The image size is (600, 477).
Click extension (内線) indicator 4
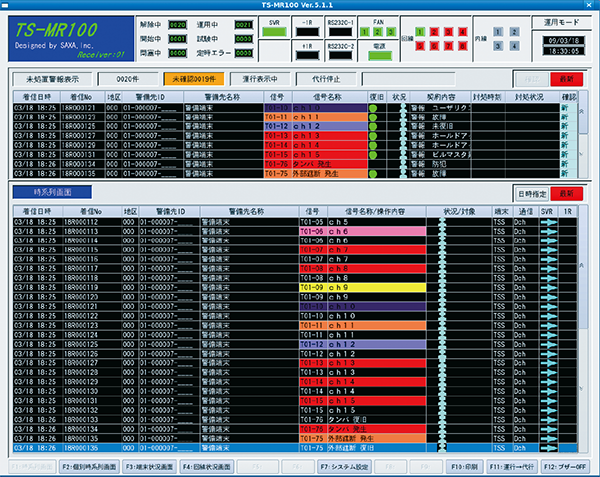point(514,46)
